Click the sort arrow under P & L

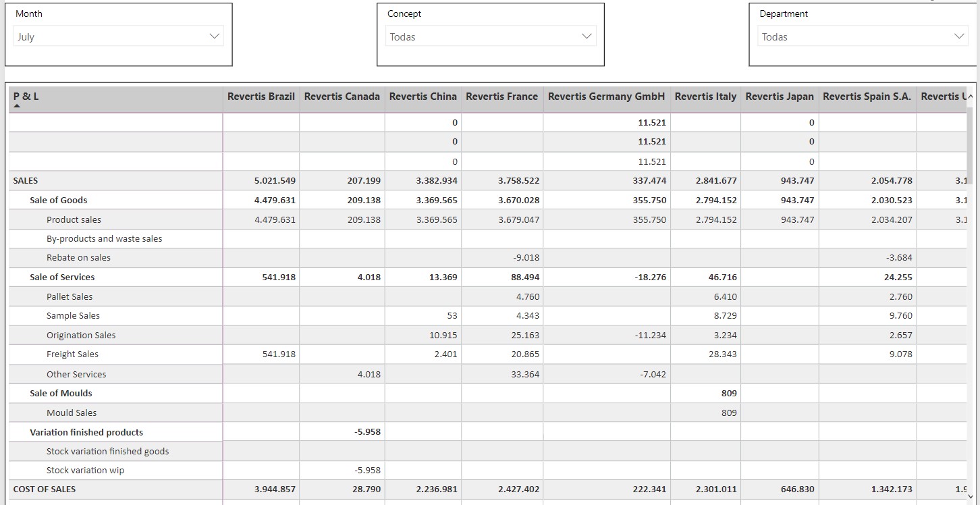pos(17,107)
